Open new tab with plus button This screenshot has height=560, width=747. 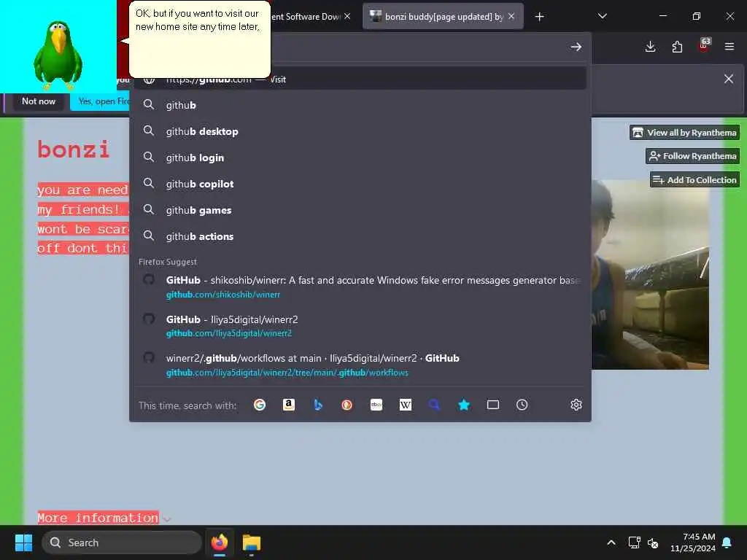pyautogui.click(x=539, y=17)
